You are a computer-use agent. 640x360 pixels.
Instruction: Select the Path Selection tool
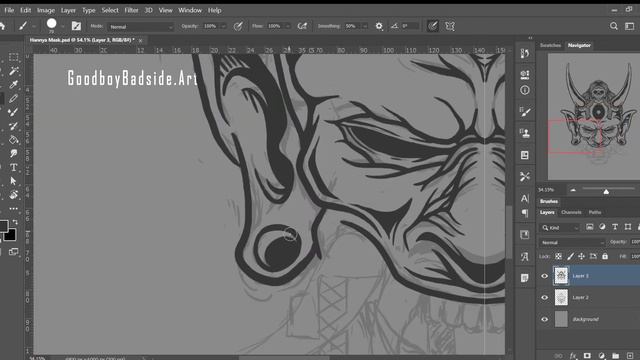click(13, 181)
